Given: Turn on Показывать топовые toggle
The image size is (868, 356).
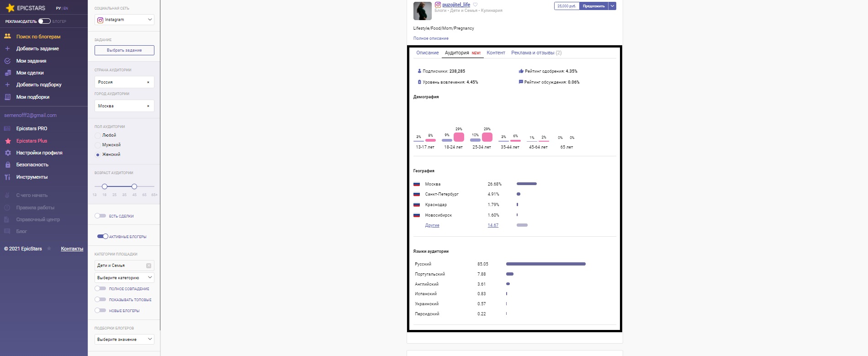Looking at the screenshot, I should click(101, 299).
